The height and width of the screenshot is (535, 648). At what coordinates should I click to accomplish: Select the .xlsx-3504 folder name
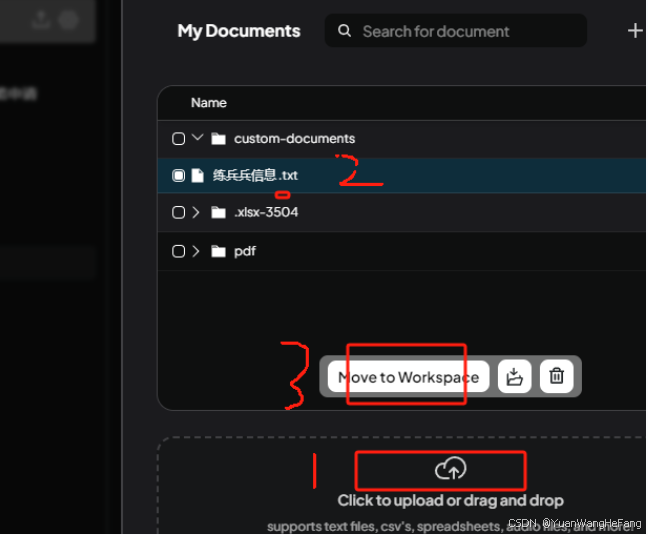[266, 212]
